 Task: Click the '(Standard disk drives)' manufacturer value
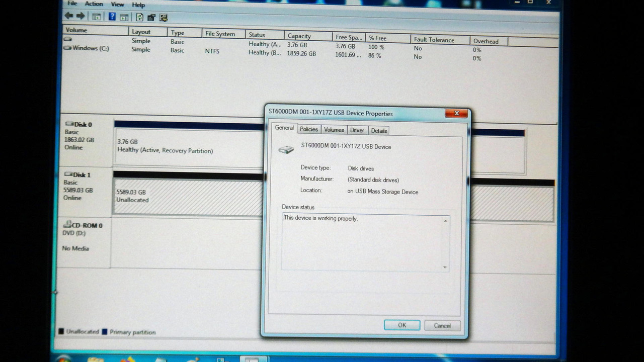[373, 180]
